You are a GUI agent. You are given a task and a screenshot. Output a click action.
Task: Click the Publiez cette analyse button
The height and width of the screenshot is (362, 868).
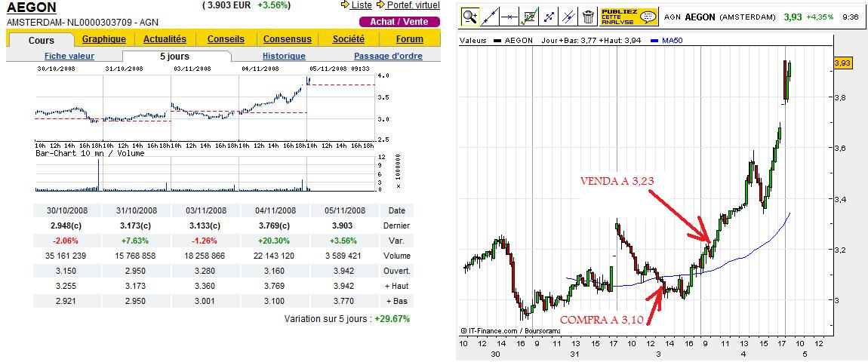629,17
